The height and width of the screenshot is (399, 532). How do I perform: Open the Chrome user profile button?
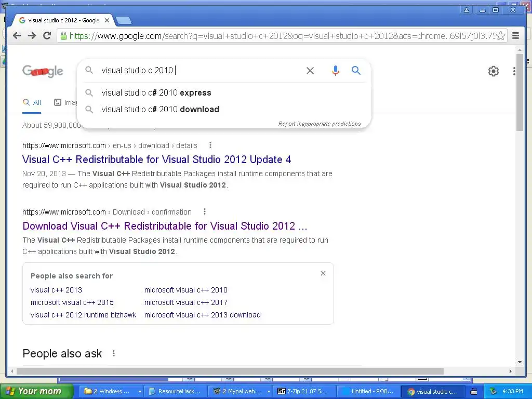pos(467,10)
